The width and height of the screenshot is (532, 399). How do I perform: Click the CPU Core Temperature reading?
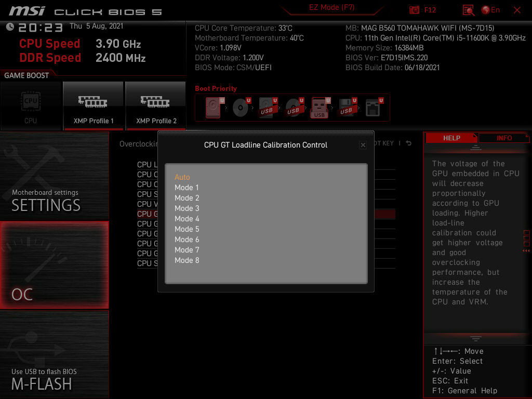click(243, 28)
